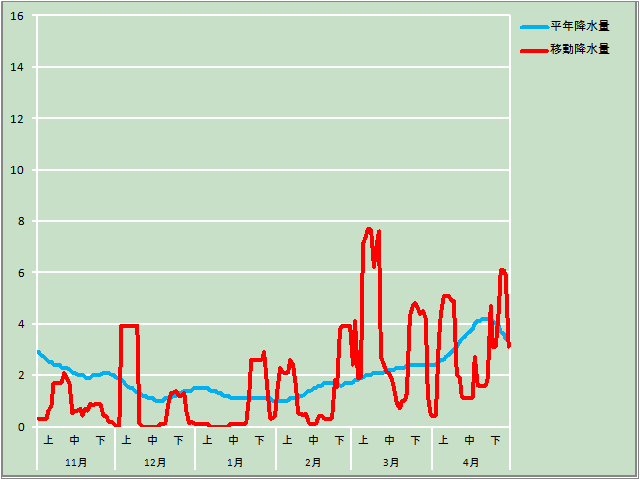640x480 pixels.
Task: Click the 12月 month label
Action: click(x=155, y=462)
